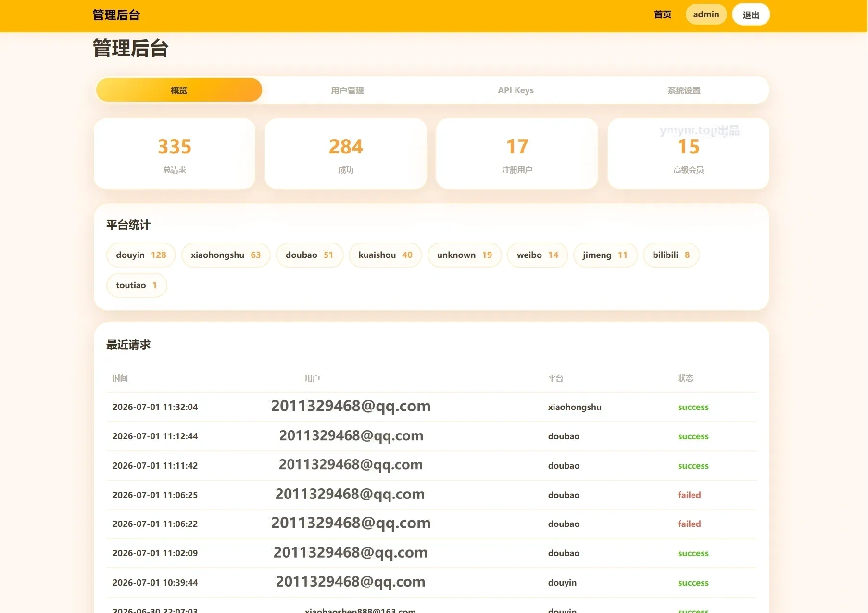
Task: Click failed status for 11:06:25 request
Action: point(689,495)
